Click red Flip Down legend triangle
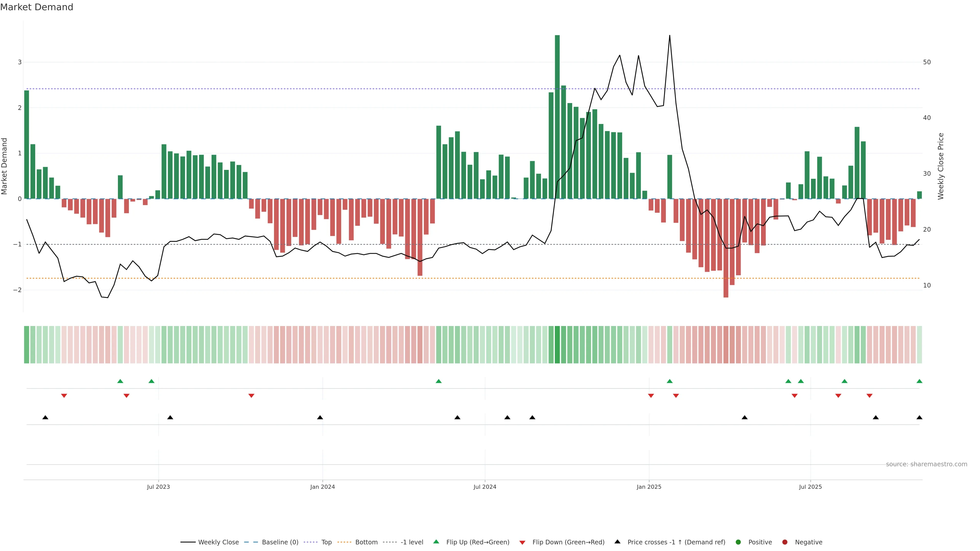Image resolution: width=980 pixels, height=551 pixels. point(522,542)
